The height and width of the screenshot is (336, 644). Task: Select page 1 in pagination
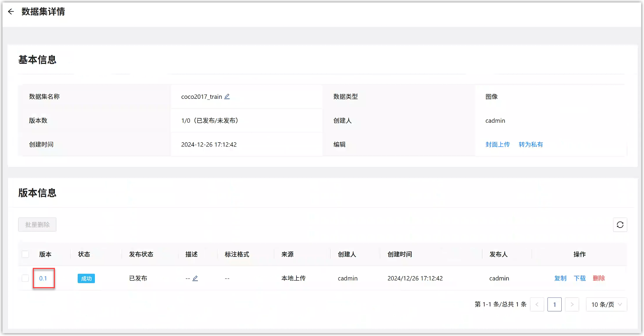(x=554, y=305)
